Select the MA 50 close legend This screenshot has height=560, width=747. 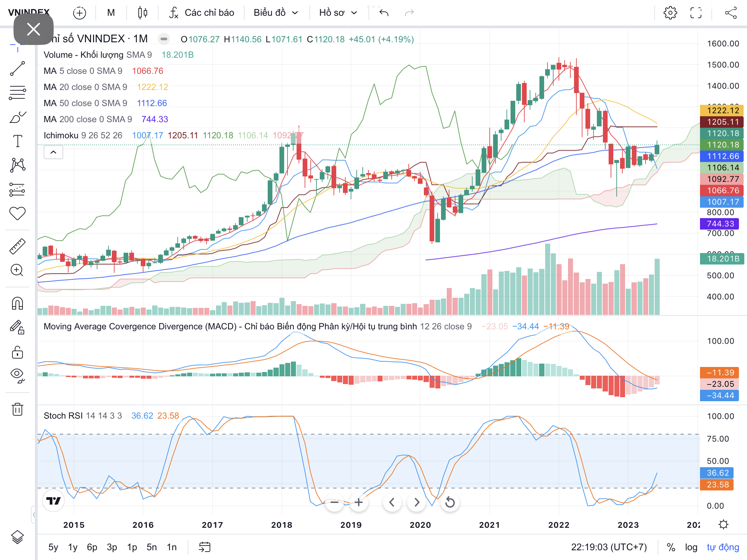(x=105, y=103)
